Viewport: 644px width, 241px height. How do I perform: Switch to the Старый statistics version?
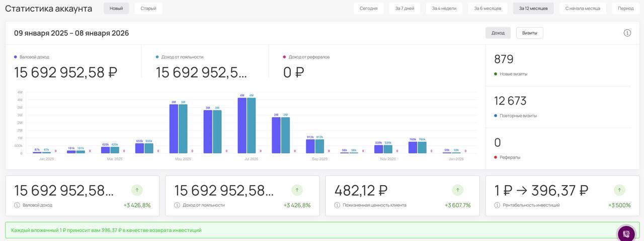pyautogui.click(x=148, y=8)
